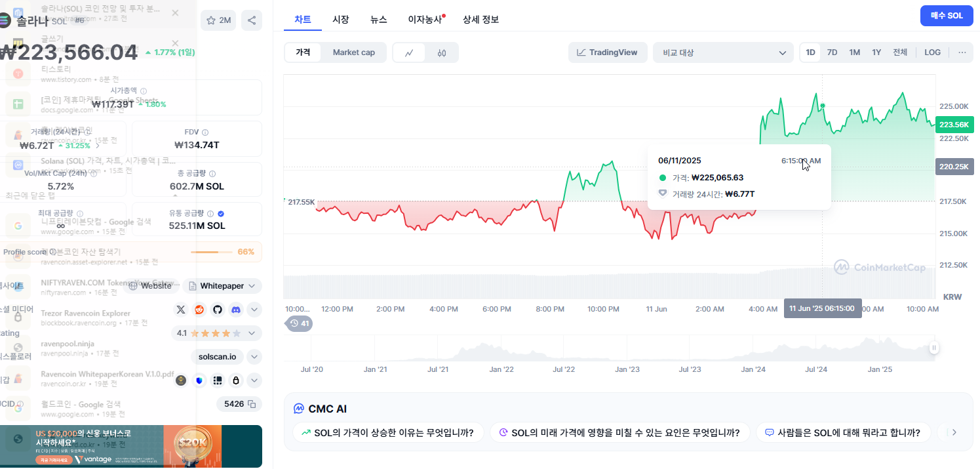
Task: Click the share icon next to watchlist
Action: point(252,20)
